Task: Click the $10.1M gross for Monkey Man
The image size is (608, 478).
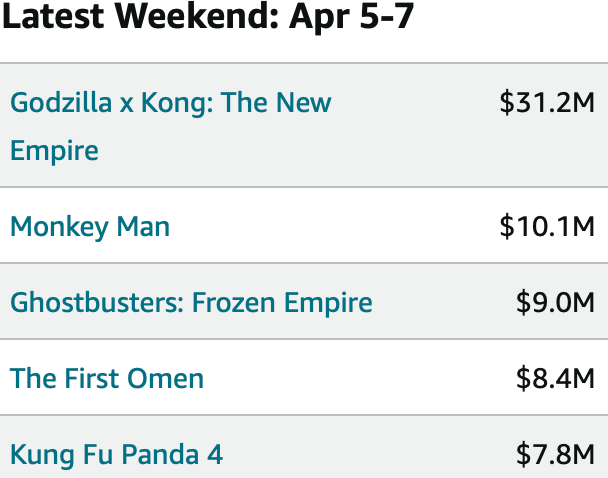Action: coord(547,226)
